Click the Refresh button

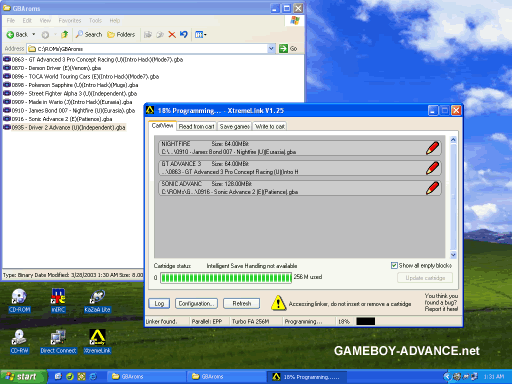pyautogui.click(x=242, y=303)
